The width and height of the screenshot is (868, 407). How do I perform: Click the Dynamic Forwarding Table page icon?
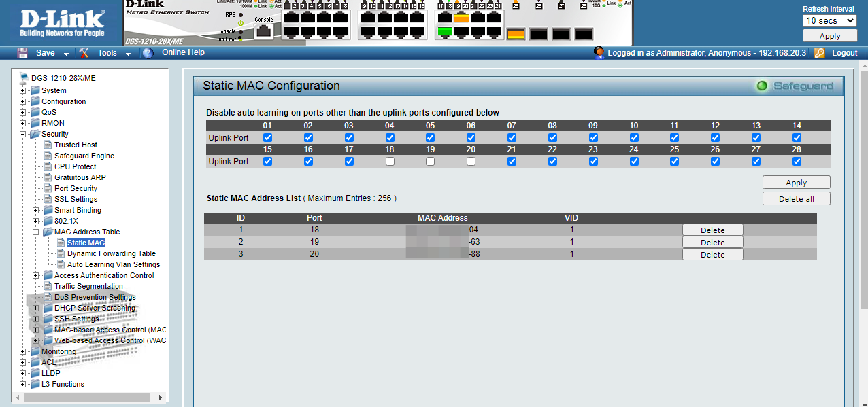(61, 253)
